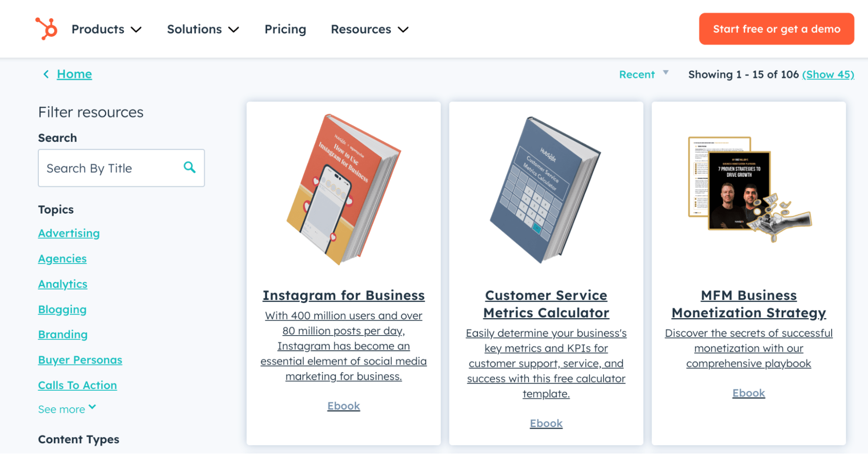Filter by Blogging topic
The height and width of the screenshot is (454, 868).
click(62, 309)
